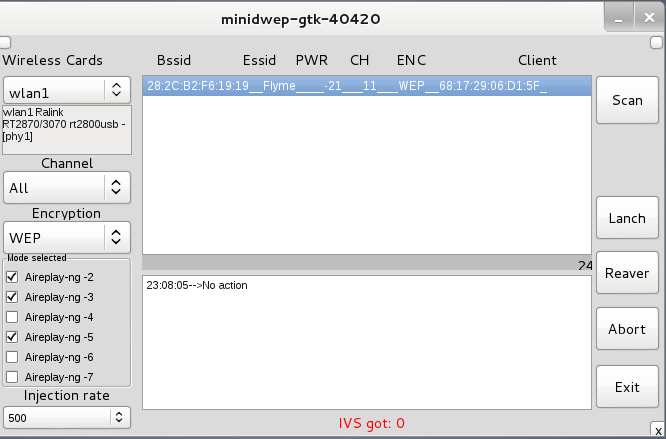The height and width of the screenshot is (439, 666).
Task: Open the WEP encryption dropdown
Action: point(67,238)
